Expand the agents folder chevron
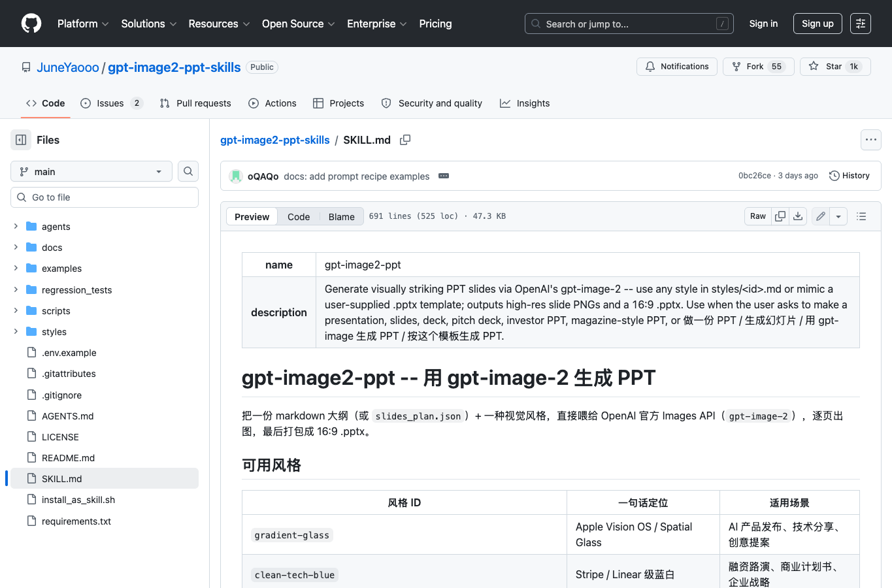Viewport: 892px width, 588px height. (16, 227)
